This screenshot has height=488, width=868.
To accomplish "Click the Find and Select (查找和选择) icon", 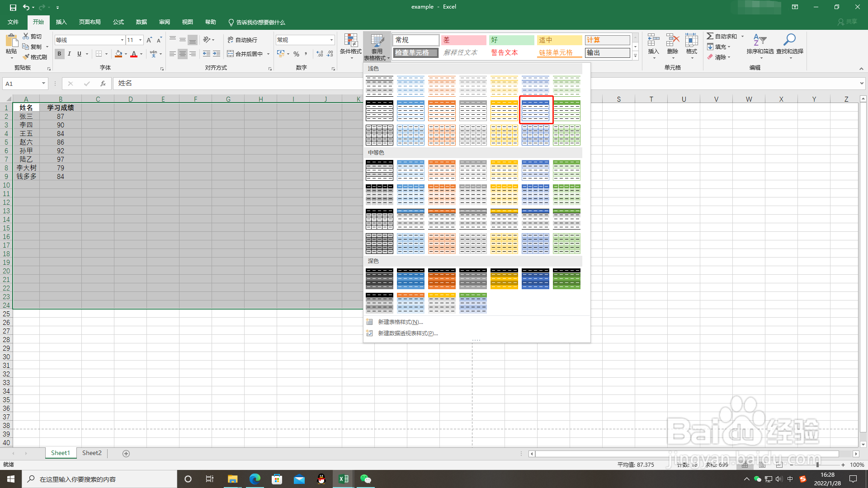I will click(x=789, y=41).
